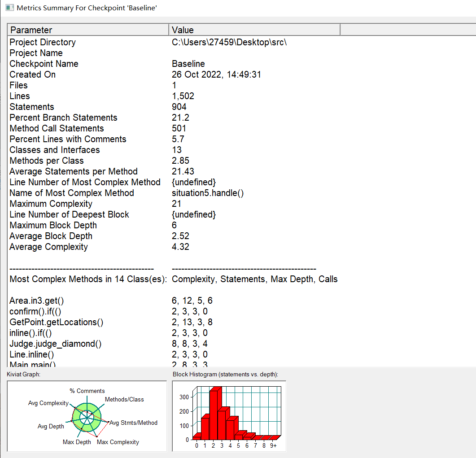Viewport: 476px width, 458px height.
Task: Click the Complexity, Statements, Max Depth, Calls heading
Action: pyautogui.click(x=254, y=279)
